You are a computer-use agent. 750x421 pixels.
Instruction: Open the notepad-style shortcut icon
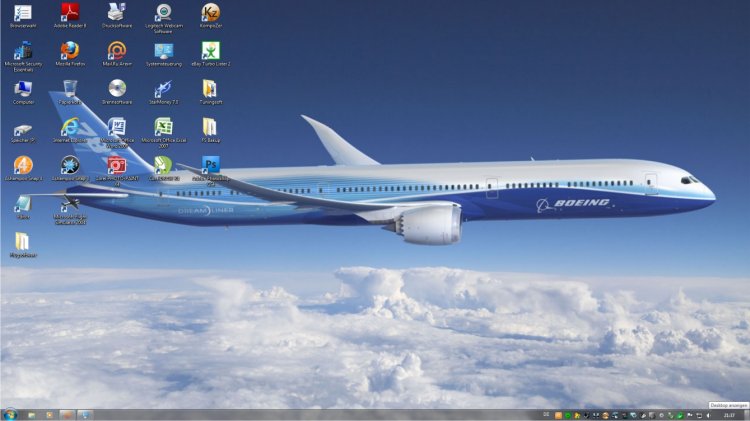(22, 207)
